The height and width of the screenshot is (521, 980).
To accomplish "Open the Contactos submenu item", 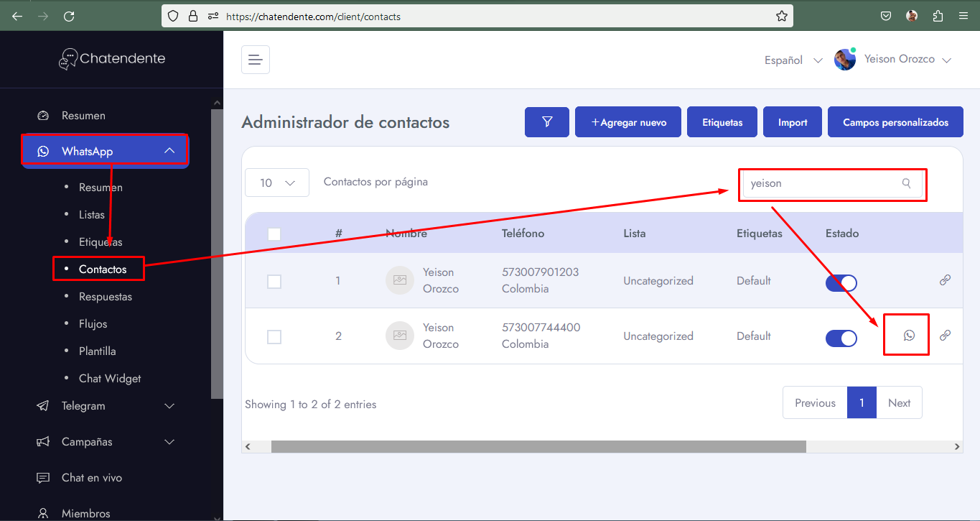I will point(103,269).
